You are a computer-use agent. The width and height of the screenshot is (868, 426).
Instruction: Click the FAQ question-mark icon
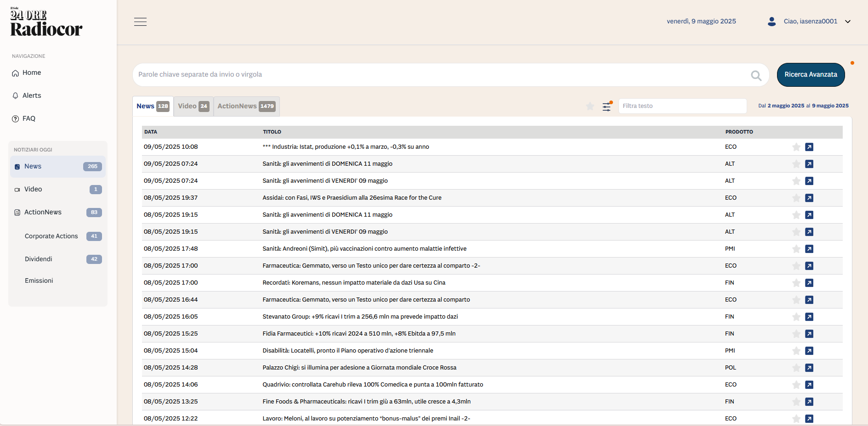pos(16,118)
